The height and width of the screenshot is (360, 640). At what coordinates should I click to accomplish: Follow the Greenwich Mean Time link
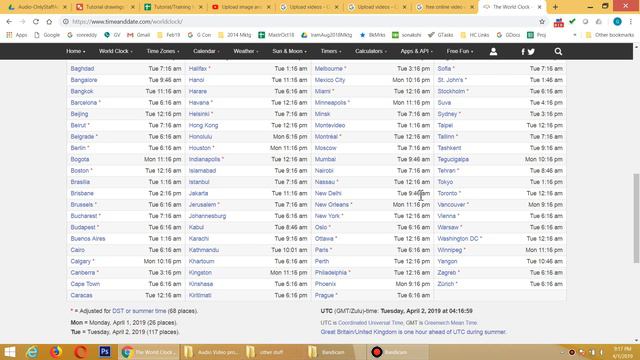(450, 323)
